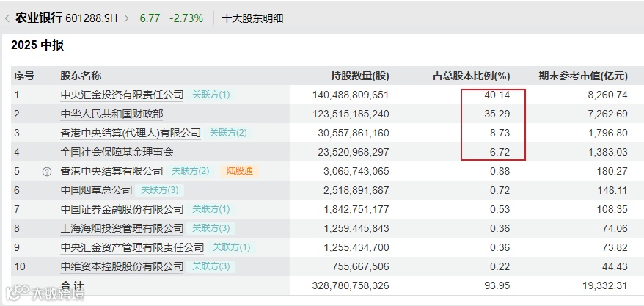The width and height of the screenshot is (644, 306).
Task: Open help icon beside 香港中央结算有限公司
Action: (47, 172)
